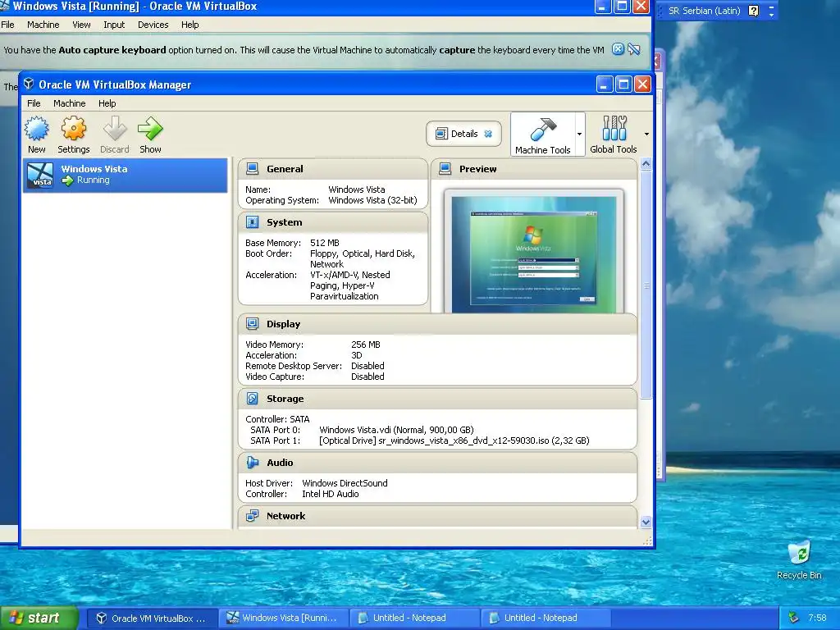Viewport: 840px width, 630px height.
Task: Switch to second Untitled - Notepad taskbar button
Action: pyautogui.click(x=546, y=618)
